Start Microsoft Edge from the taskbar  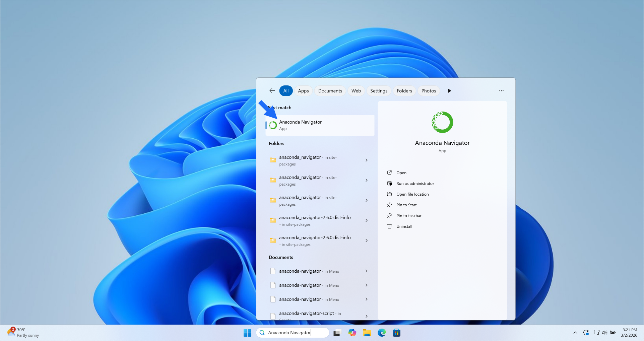point(382,332)
